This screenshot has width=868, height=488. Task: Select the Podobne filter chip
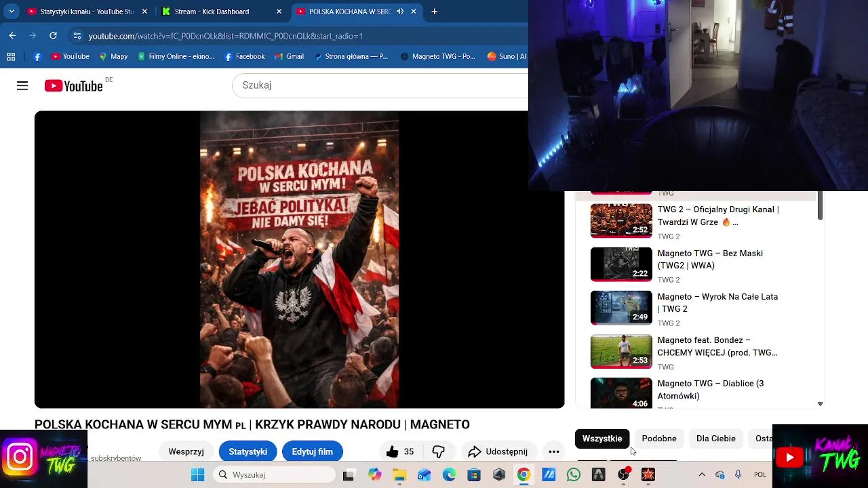[x=659, y=439]
